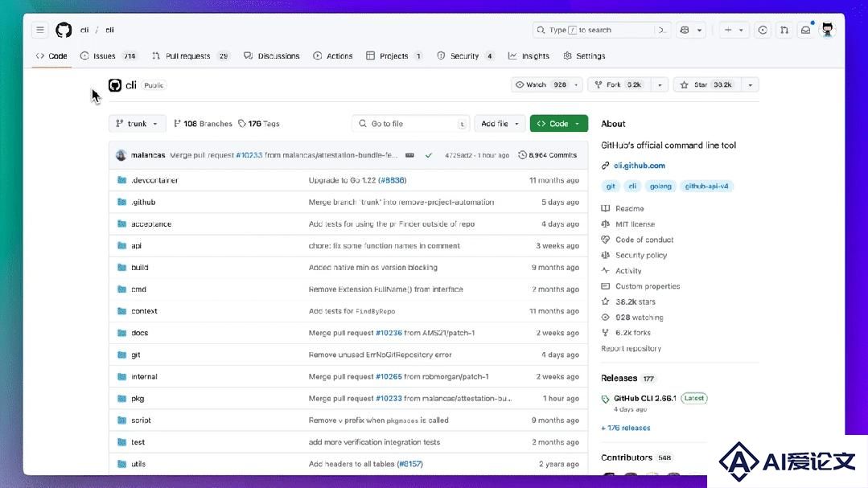Open the acceptance folder

click(151, 224)
